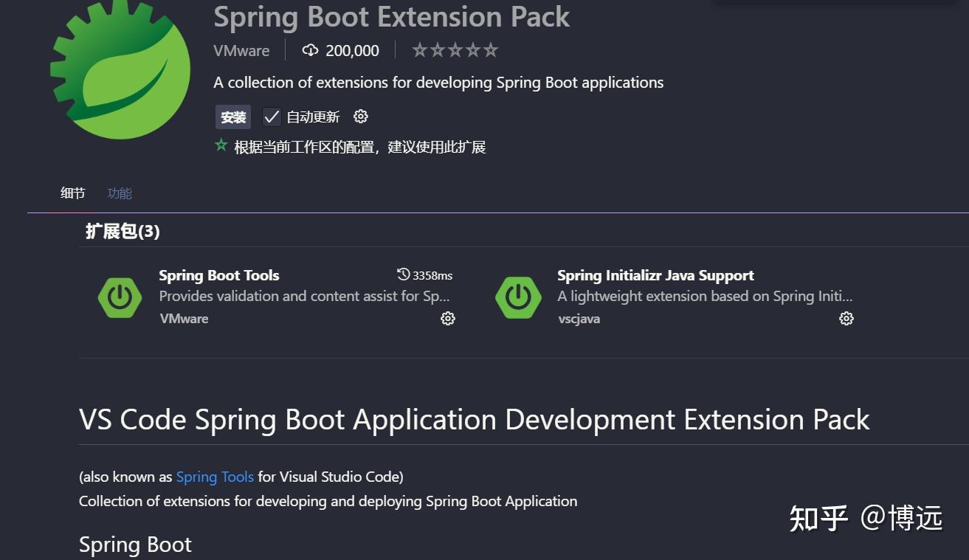Click the Spring Initializr Java Support title

[x=655, y=275]
